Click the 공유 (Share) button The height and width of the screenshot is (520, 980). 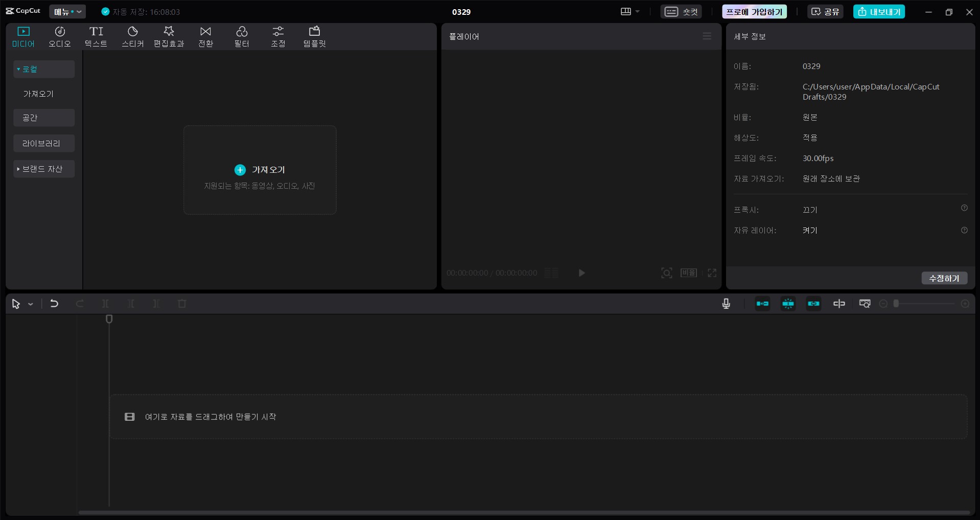point(825,12)
